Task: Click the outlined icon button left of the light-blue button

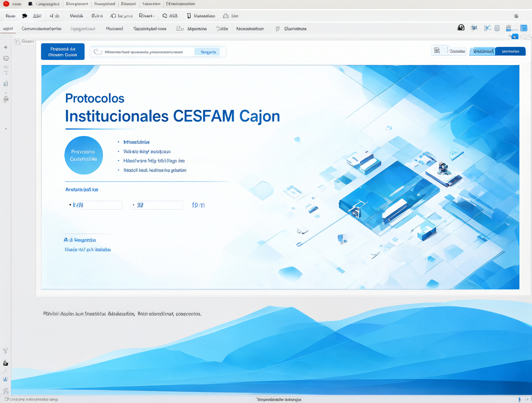Action: tap(437, 50)
